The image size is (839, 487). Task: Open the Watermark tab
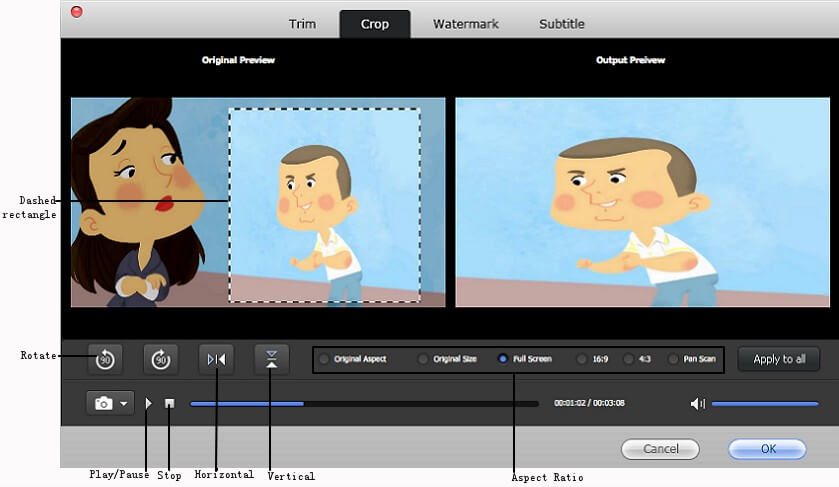pyautogui.click(x=465, y=24)
